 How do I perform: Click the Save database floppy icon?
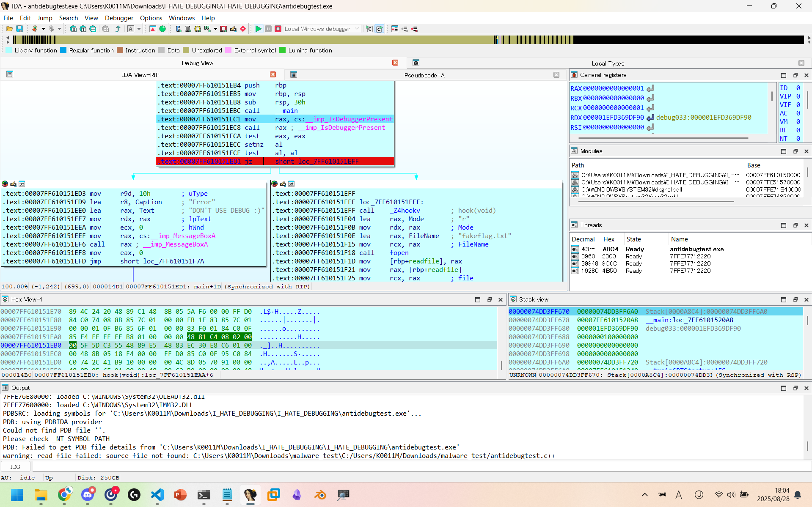19,29
